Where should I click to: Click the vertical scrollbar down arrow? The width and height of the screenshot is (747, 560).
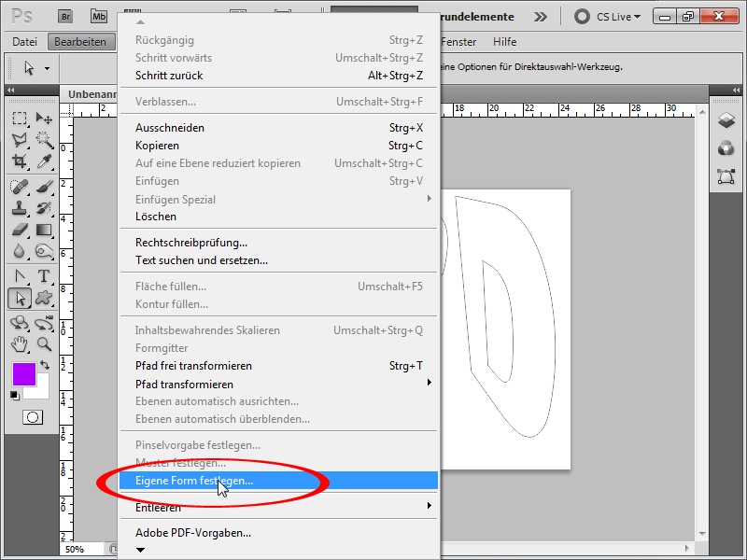point(702,534)
